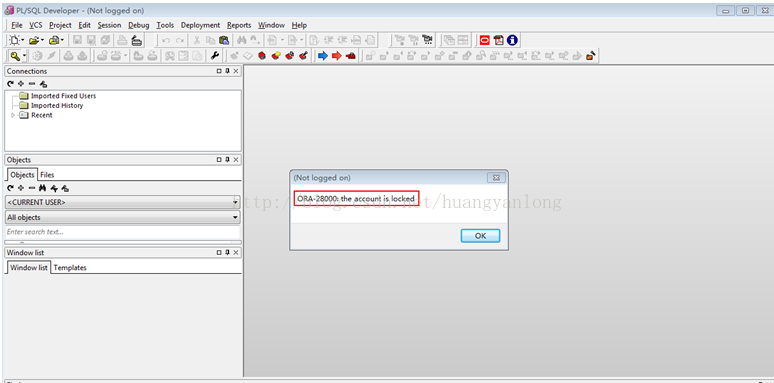Open the Edit menu

84,25
